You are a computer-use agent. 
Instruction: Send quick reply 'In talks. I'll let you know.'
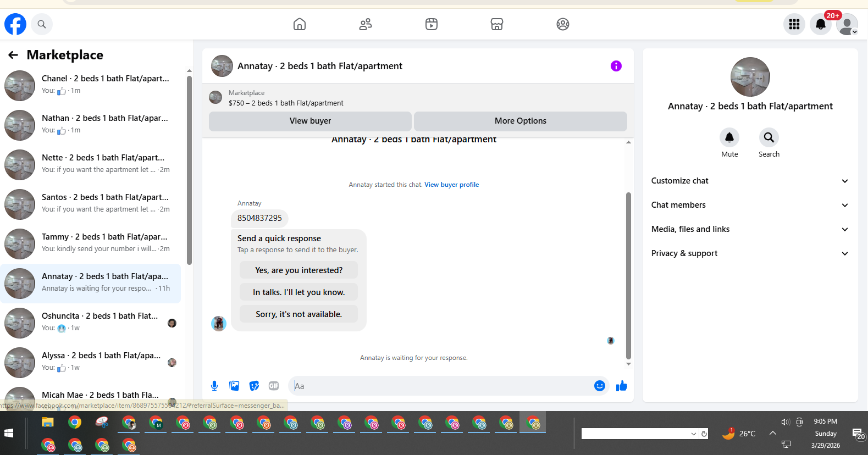(298, 292)
